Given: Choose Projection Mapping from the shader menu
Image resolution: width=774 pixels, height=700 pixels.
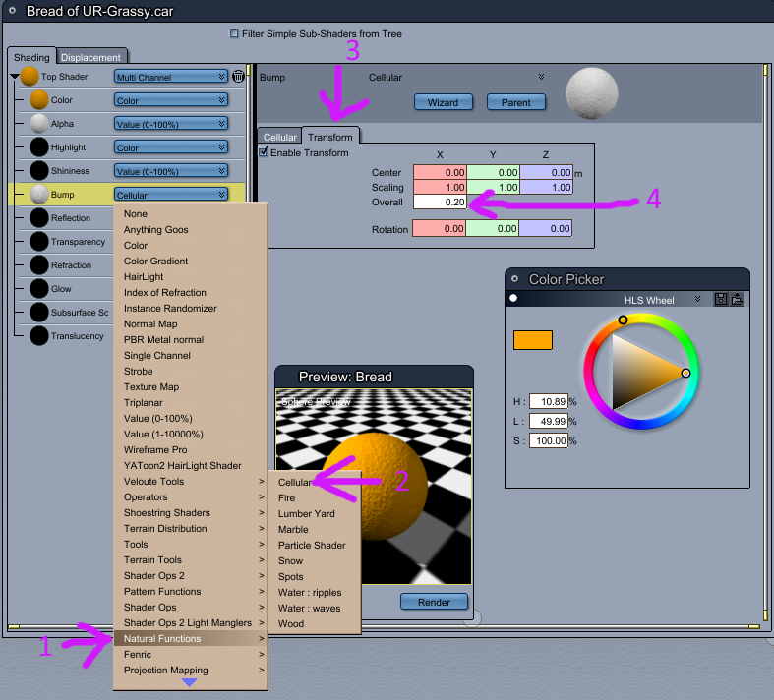Looking at the screenshot, I should point(191,670).
